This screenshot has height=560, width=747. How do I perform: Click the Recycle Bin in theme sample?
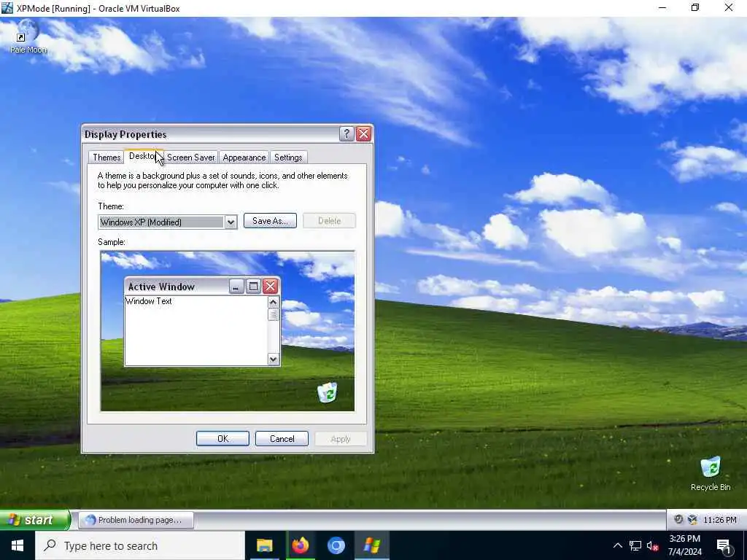(328, 392)
